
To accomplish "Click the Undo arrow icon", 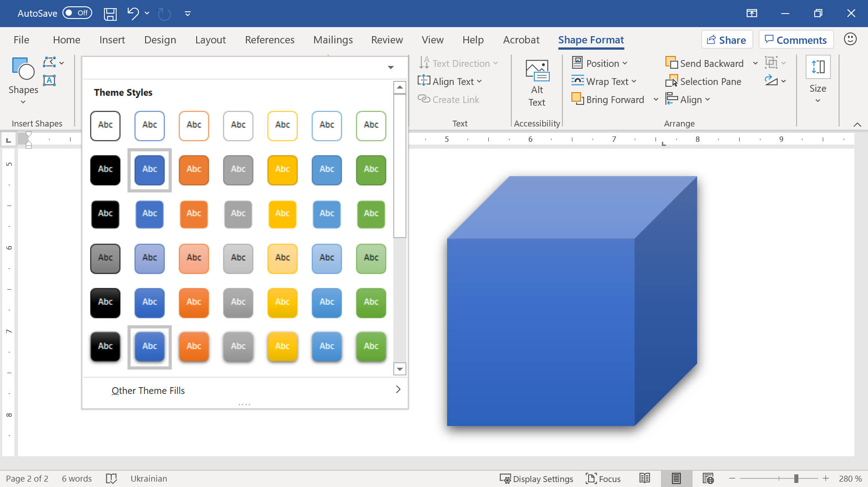I will click(132, 14).
